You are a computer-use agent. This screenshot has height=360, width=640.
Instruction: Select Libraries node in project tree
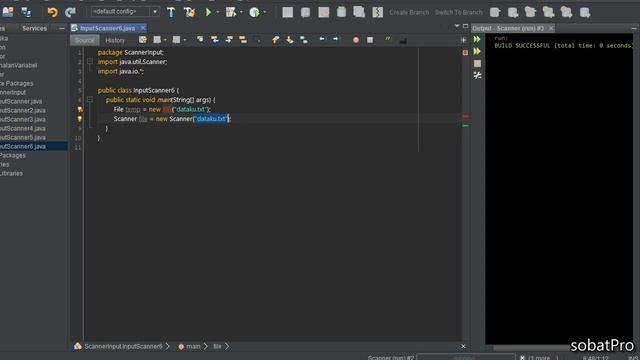11,173
